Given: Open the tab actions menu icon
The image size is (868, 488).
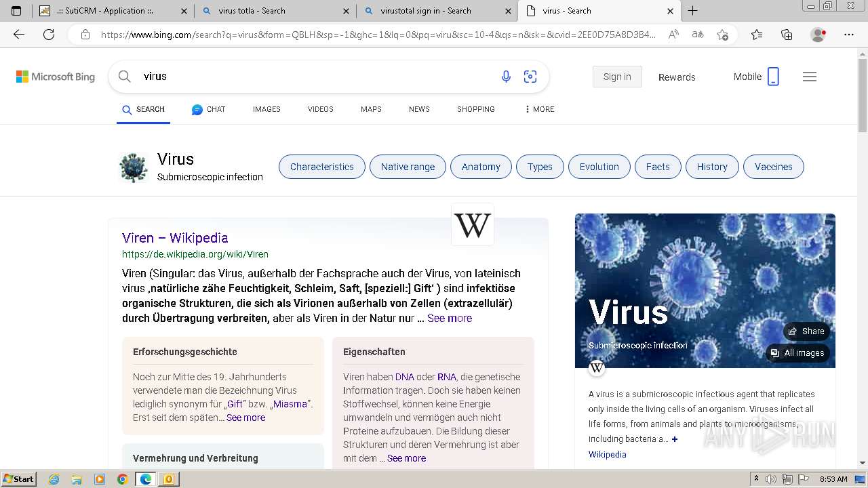Looking at the screenshot, I should pos(16,11).
